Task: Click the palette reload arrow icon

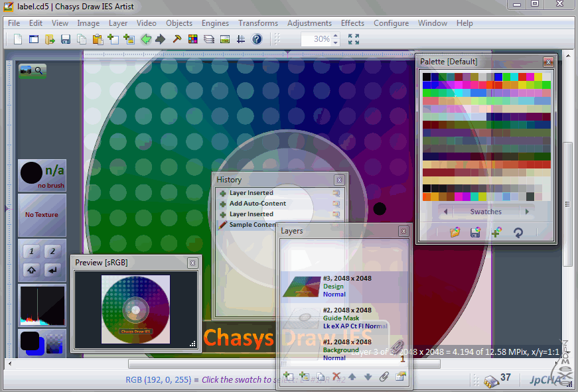Action: pos(518,232)
